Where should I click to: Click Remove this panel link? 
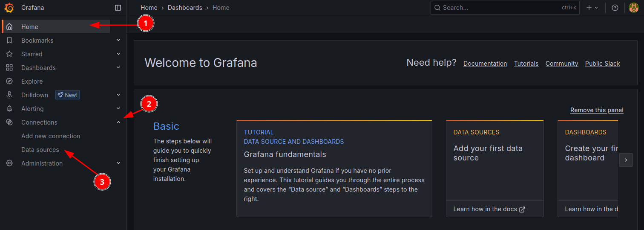click(596, 110)
